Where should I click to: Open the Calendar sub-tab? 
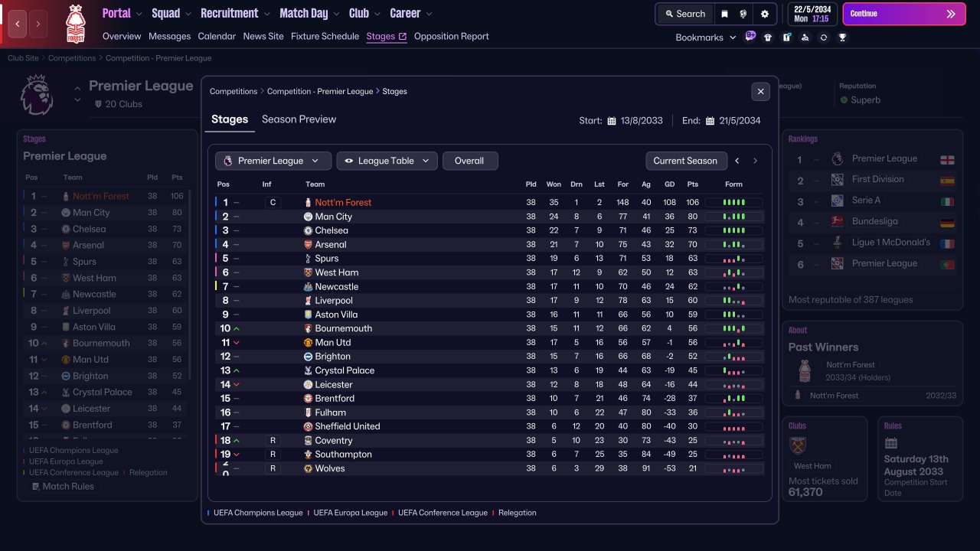tap(217, 36)
